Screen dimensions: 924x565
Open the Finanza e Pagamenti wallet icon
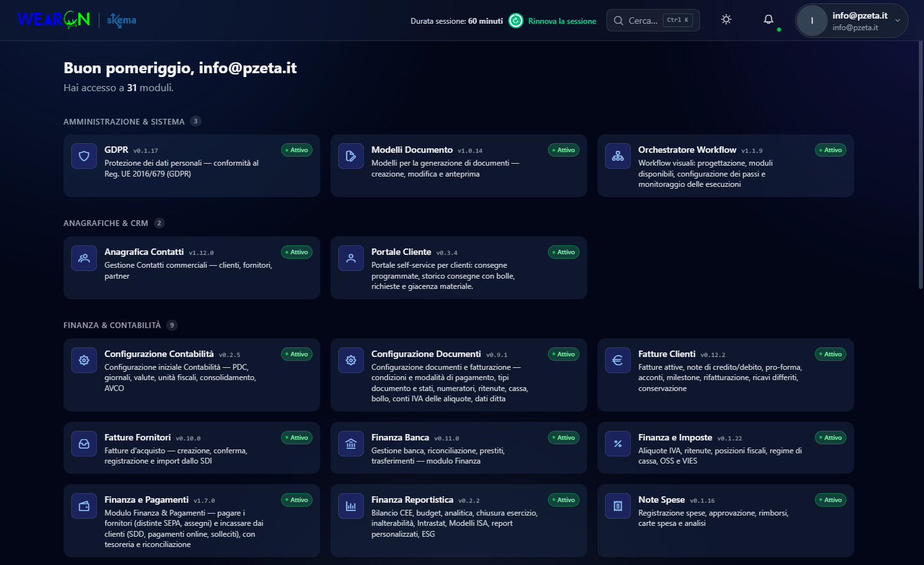coord(84,506)
